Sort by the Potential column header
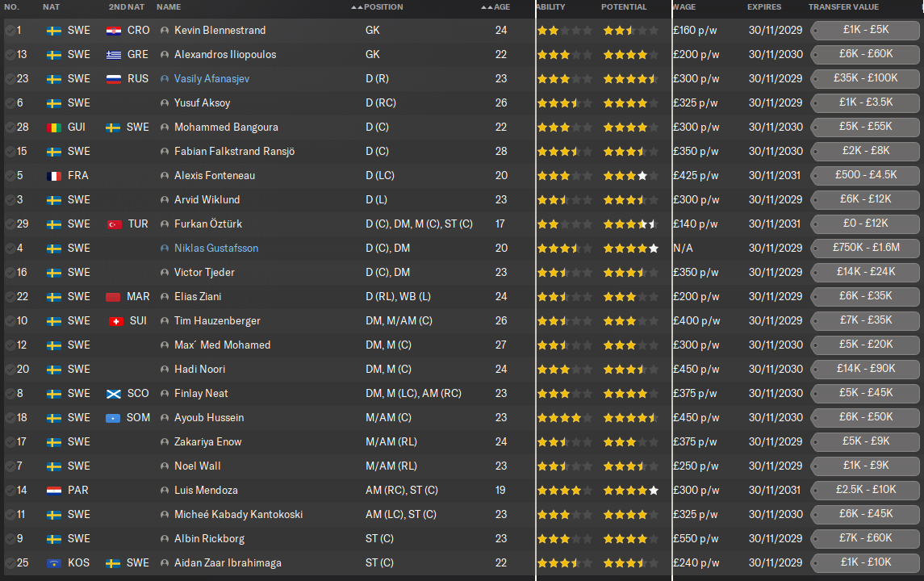924x581 pixels. [624, 7]
